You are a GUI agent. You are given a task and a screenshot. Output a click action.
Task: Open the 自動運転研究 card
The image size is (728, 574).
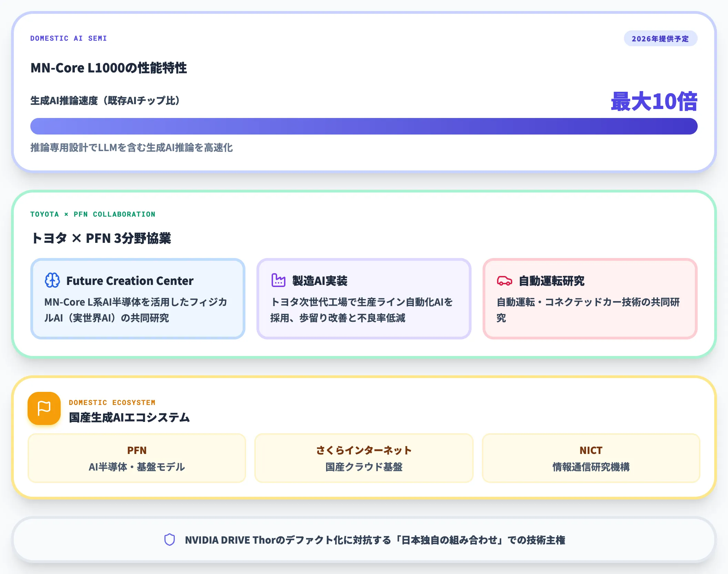point(590,299)
